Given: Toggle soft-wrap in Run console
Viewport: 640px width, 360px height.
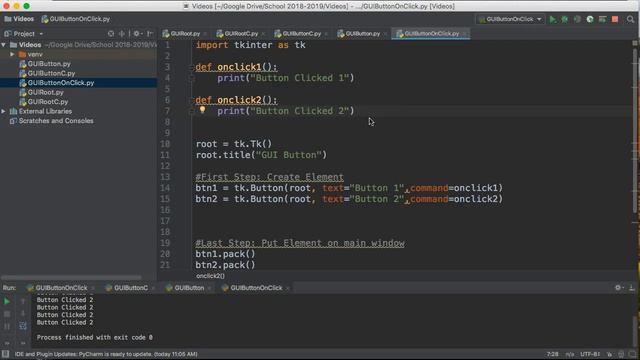Looking at the screenshot, I should click(x=23, y=326).
